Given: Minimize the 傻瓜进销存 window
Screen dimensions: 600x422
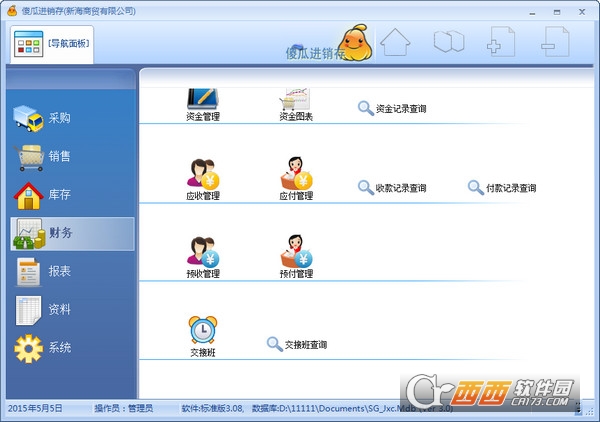Looking at the screenshot, I should coord(532,12).
